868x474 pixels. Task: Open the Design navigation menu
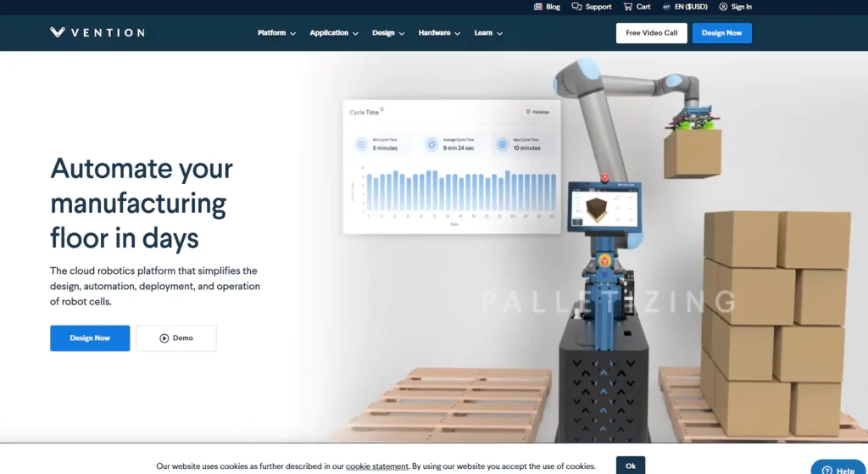click(388, 33)
